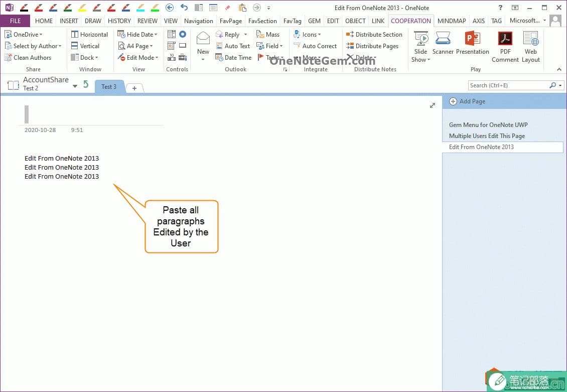Open the search scope dropdown arrow
This screenshot has width=567, height=392.
pos(560,85)
